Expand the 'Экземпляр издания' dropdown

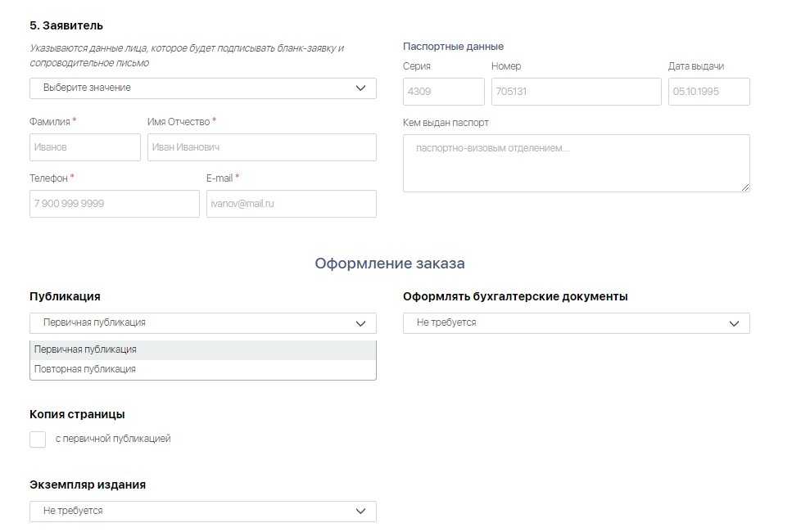pyautogui.click(x=202, y=512)
